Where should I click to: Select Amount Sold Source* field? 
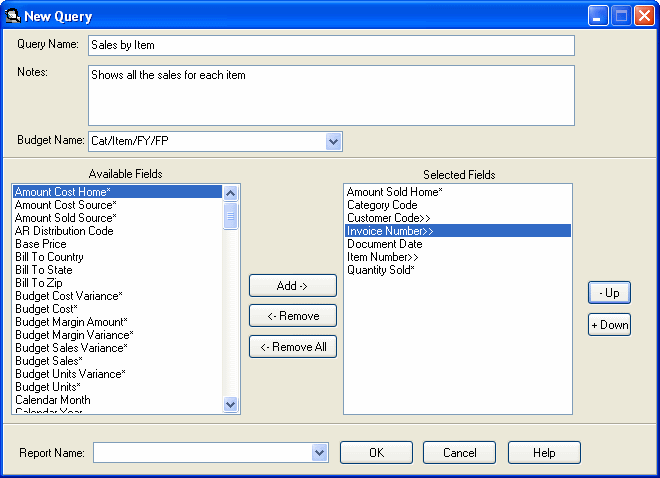(117, 218)
